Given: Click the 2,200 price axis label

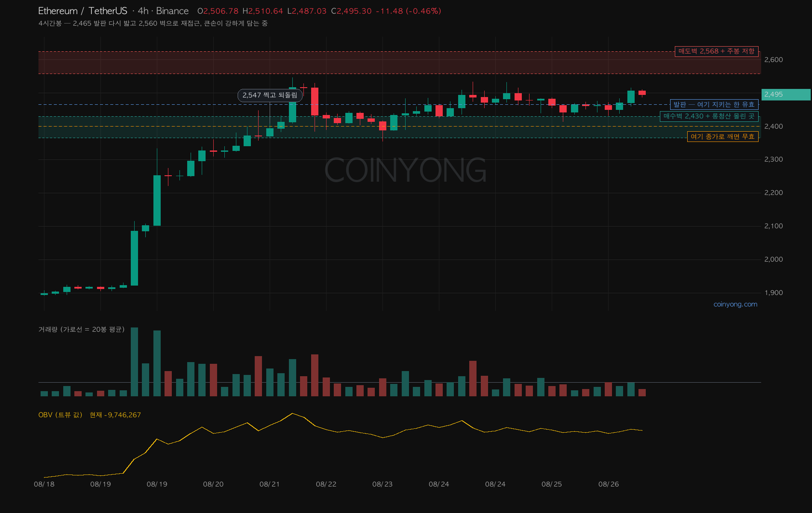Looking at the screenshot, I should [x=774, y=193].
